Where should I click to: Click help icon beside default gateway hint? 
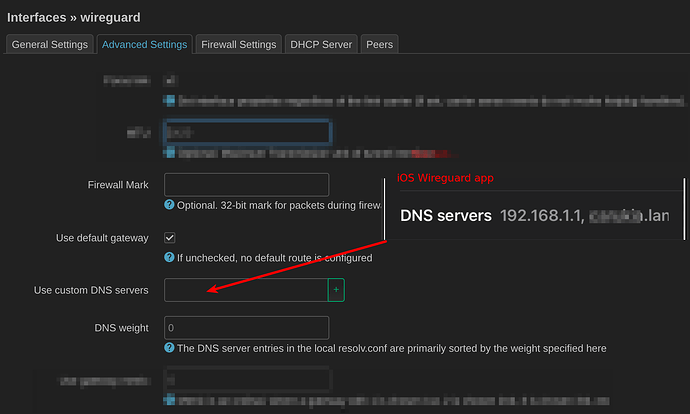click(x=169, y=257)
